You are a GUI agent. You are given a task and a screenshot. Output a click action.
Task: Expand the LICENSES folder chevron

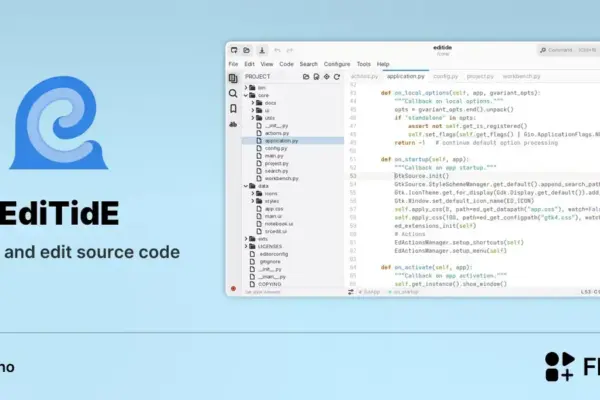click(246, 247)
